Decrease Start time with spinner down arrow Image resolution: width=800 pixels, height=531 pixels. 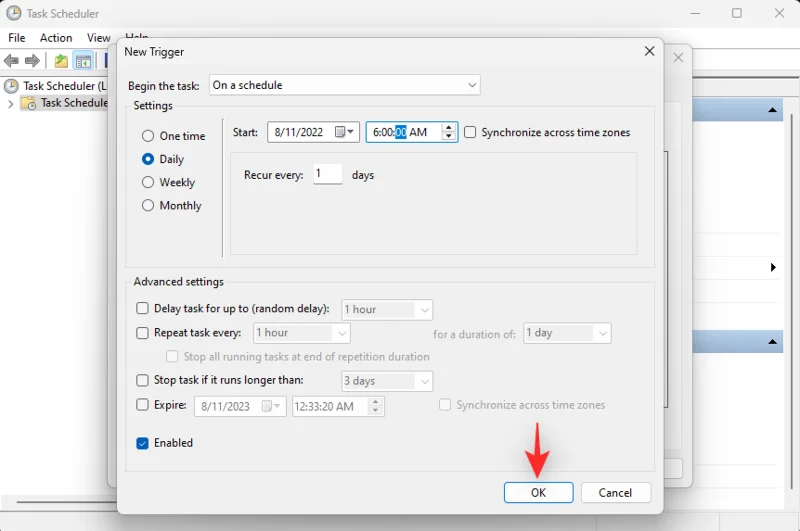(448, 137)
